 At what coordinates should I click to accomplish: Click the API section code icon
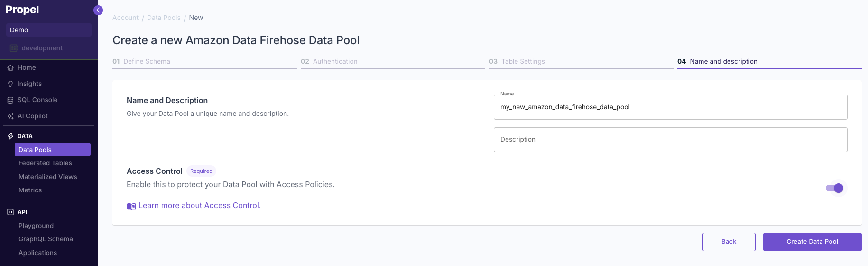(x=10, y=212)
